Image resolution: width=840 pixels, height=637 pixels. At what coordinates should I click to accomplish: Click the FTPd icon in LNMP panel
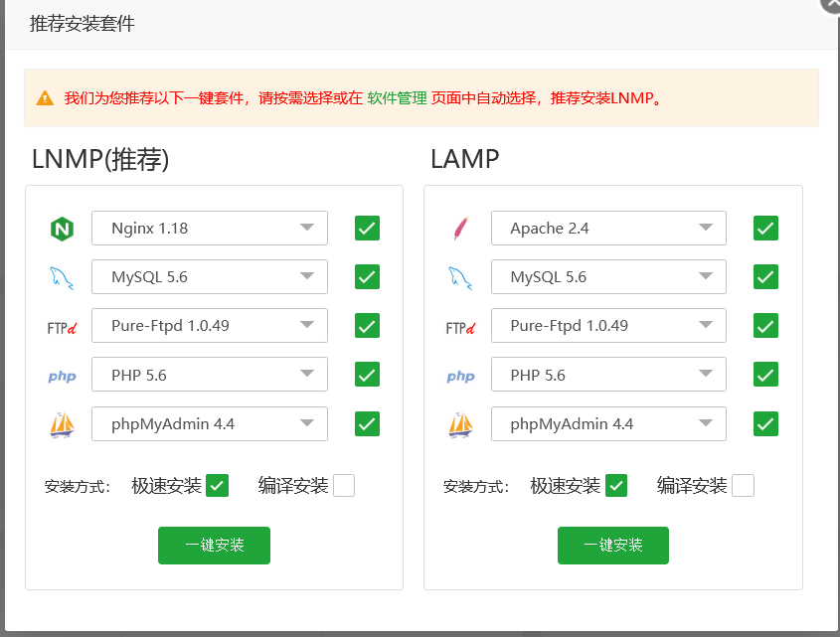point(63,328)
